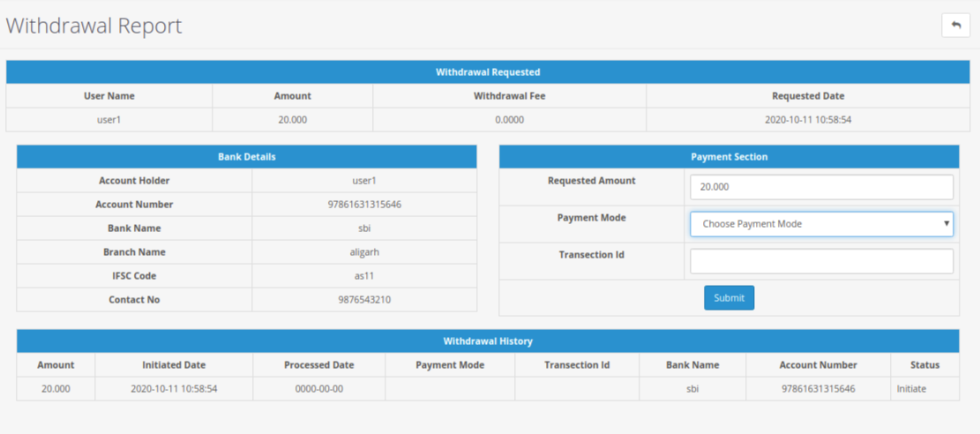
Task: Click the IFSC Code value as11
Action: (x=364, y=276)
